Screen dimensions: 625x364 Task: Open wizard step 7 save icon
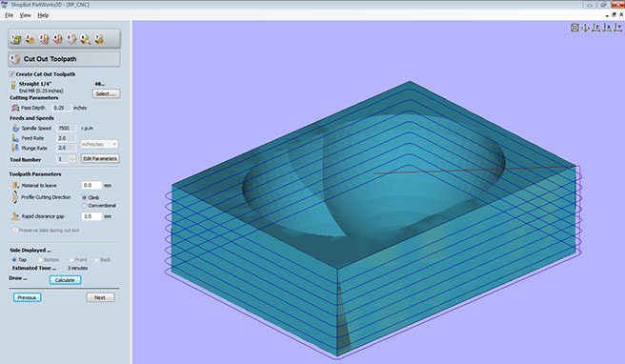(99, 39)
